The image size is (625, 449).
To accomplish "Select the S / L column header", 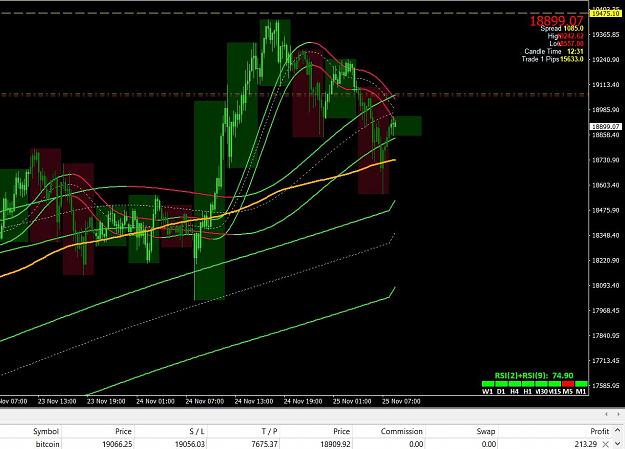I will click(x=197, y=431).
